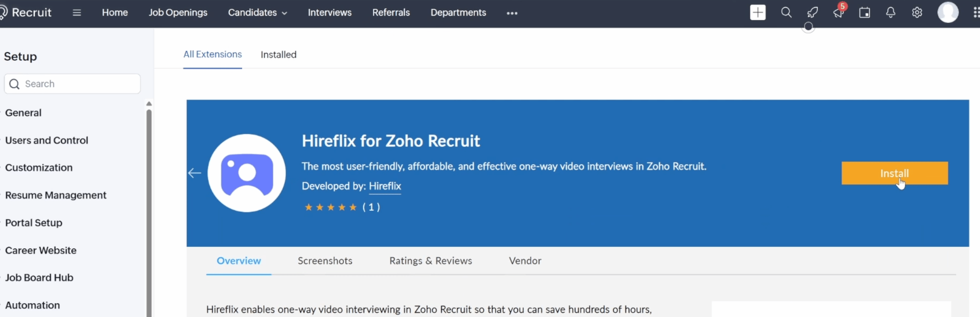Open the Interviews module
980x317 pixels.
click(330, 13)
